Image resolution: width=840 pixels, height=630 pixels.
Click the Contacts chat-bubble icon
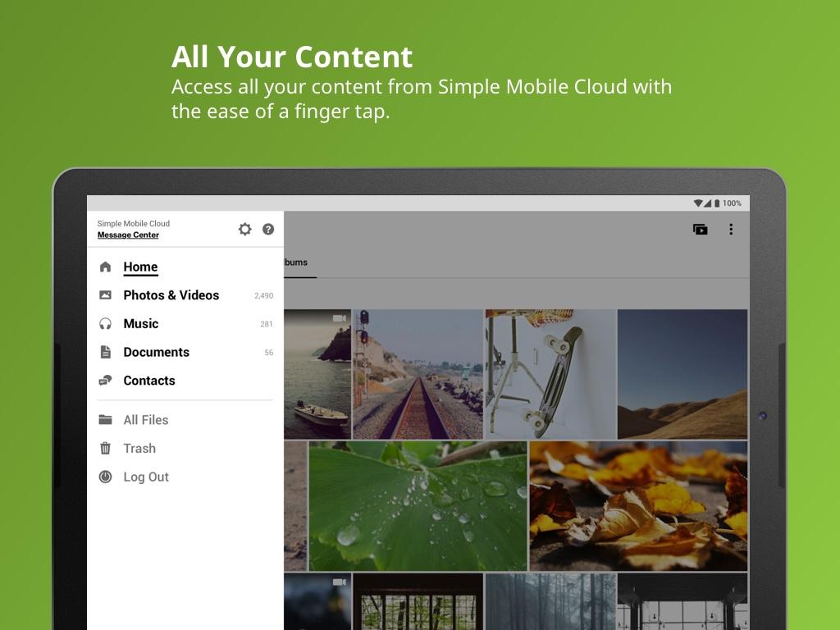pos(106,381)
